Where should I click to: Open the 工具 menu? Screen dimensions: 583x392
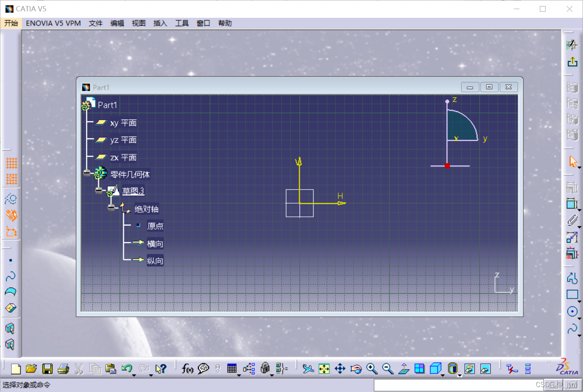[x=182, y=23]
